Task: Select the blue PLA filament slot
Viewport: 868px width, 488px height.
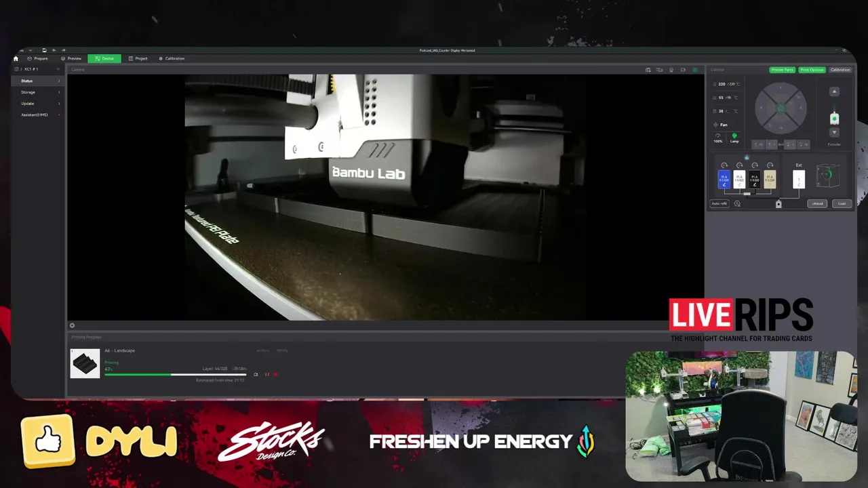Action: pyautogui.click(x=724, y=179)
